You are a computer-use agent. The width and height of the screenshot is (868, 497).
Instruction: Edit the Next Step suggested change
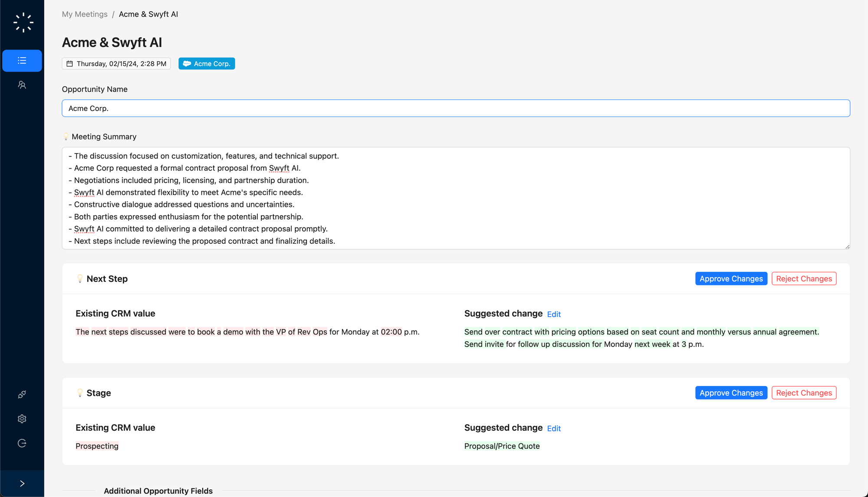[x=554, y=314]
